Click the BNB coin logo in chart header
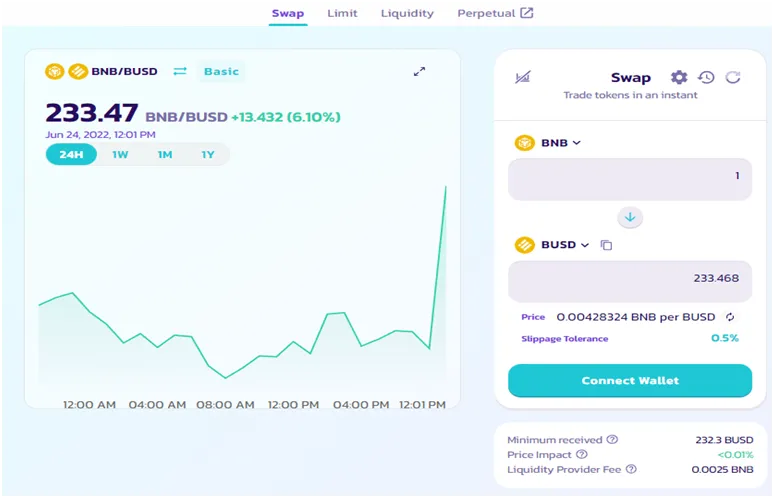This screenshot has width=774, height=498. pyautogui.click(x=55, y=72)
